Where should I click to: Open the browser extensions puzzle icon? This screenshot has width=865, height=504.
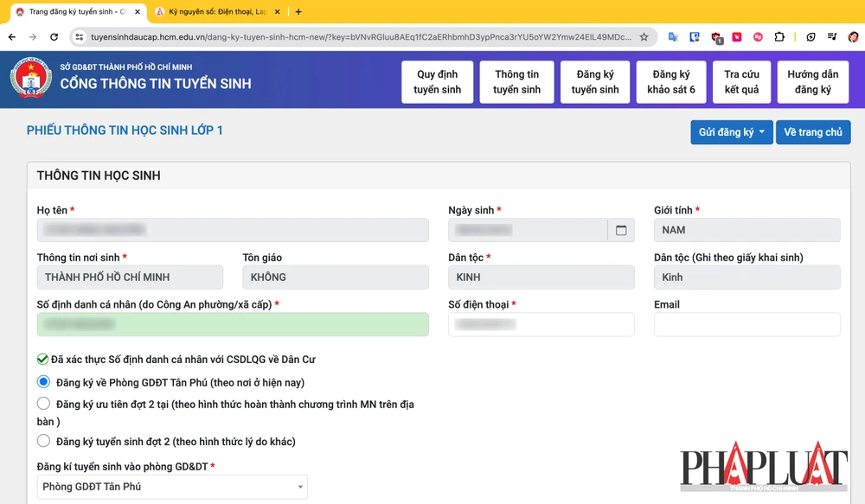coord(779,37)
